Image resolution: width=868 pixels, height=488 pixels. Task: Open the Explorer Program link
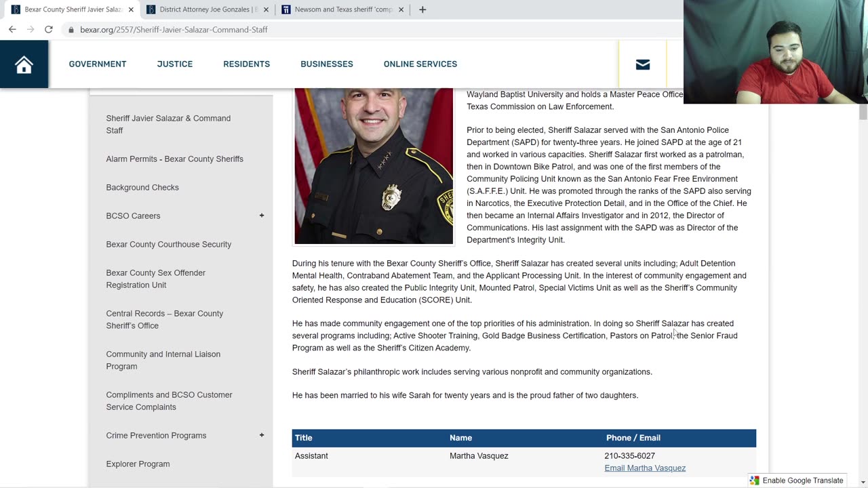point(138,464)
